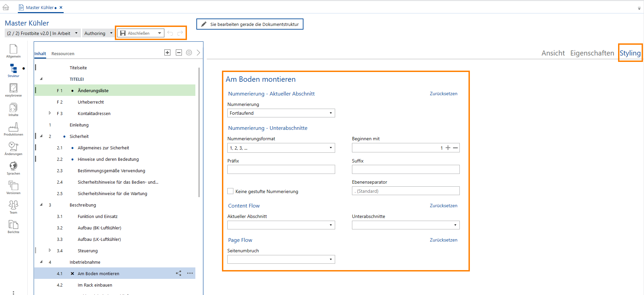Click the collapse-all minus icon above tree
This screenshot has height=295, width=644.
click(179, 52)
